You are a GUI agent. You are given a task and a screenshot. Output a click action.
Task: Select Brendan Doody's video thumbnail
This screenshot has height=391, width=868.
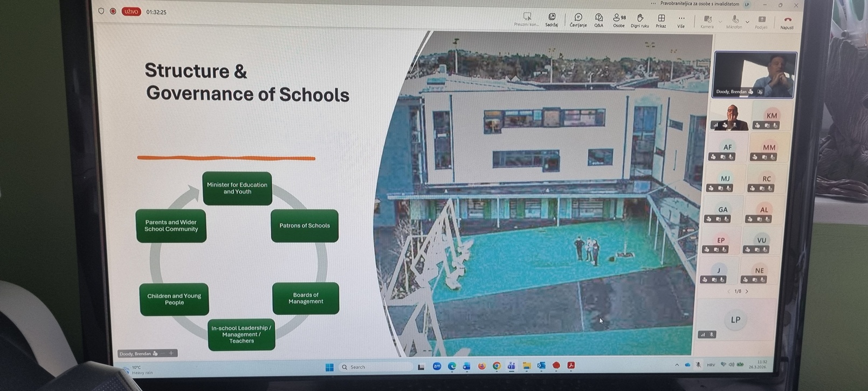[754, 75]
